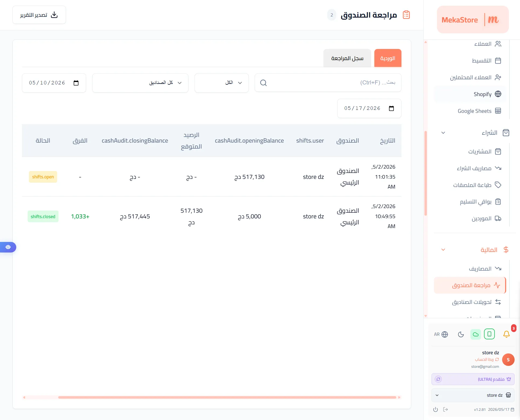Open Shopify integration in sidebar
This screenshot has height=420, width=520.
coord(470,94)
